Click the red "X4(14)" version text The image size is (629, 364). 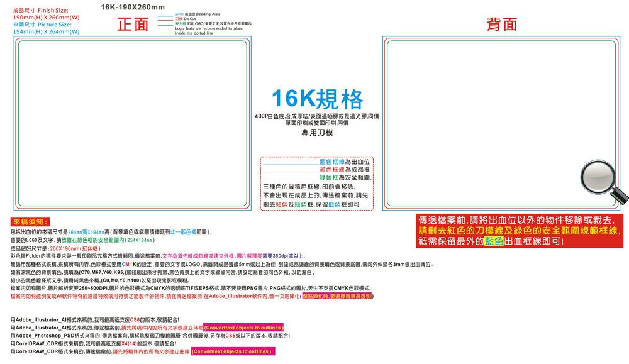tap(129, 343)
